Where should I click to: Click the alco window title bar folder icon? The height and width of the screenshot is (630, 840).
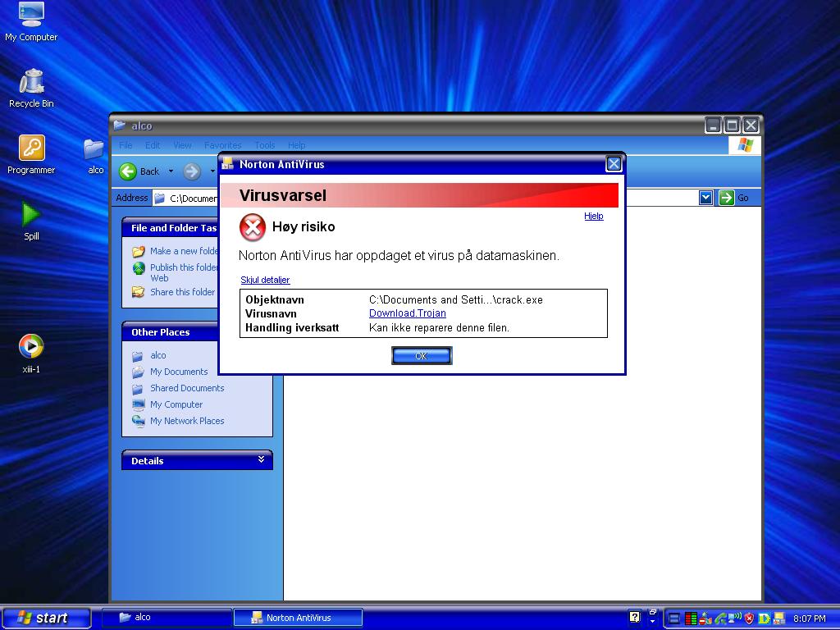pos(119,126)
